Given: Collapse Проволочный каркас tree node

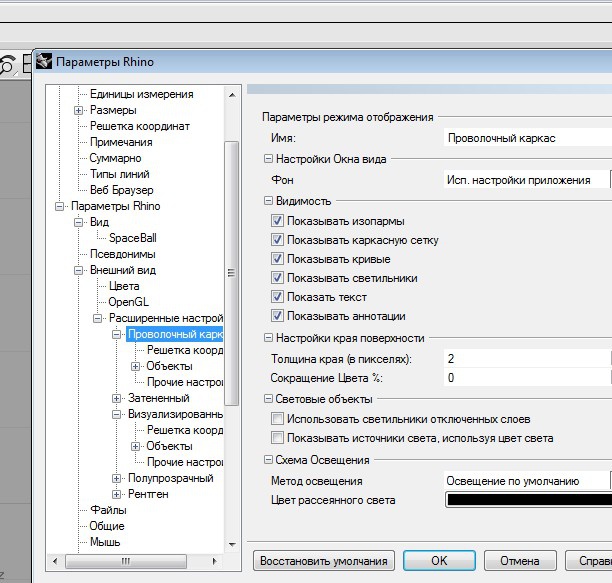Looking at the screenshot, I should [116, 334].
